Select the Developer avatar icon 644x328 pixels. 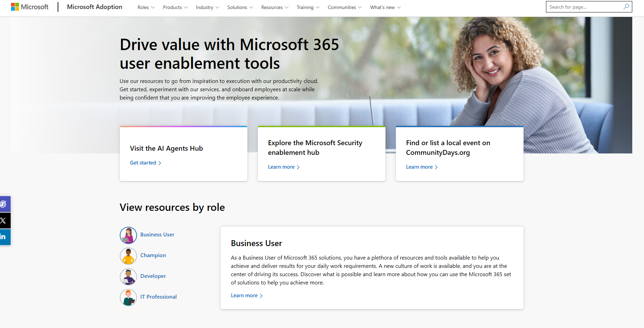128,277
